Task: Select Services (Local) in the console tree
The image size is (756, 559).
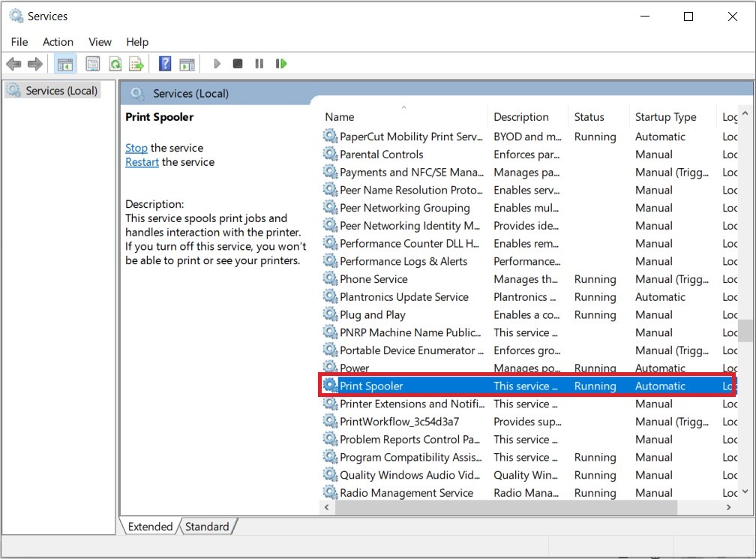Action: click(x=61, y=91)
